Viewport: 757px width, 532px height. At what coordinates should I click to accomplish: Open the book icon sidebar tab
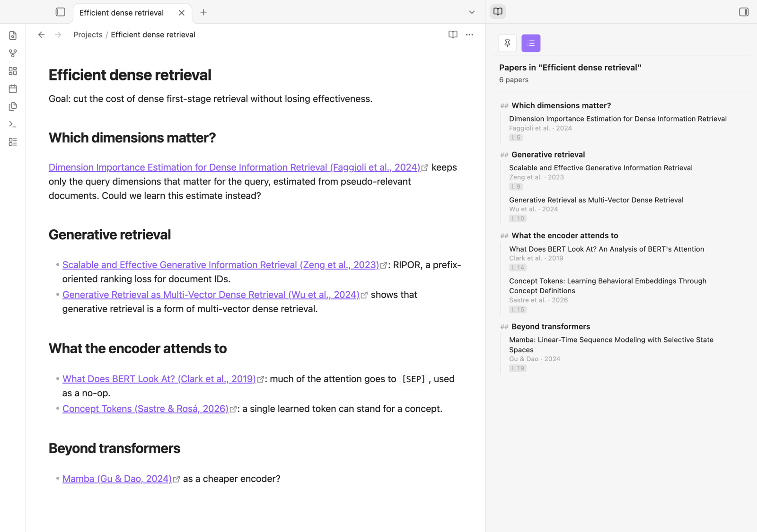click(x=498, y=12)
